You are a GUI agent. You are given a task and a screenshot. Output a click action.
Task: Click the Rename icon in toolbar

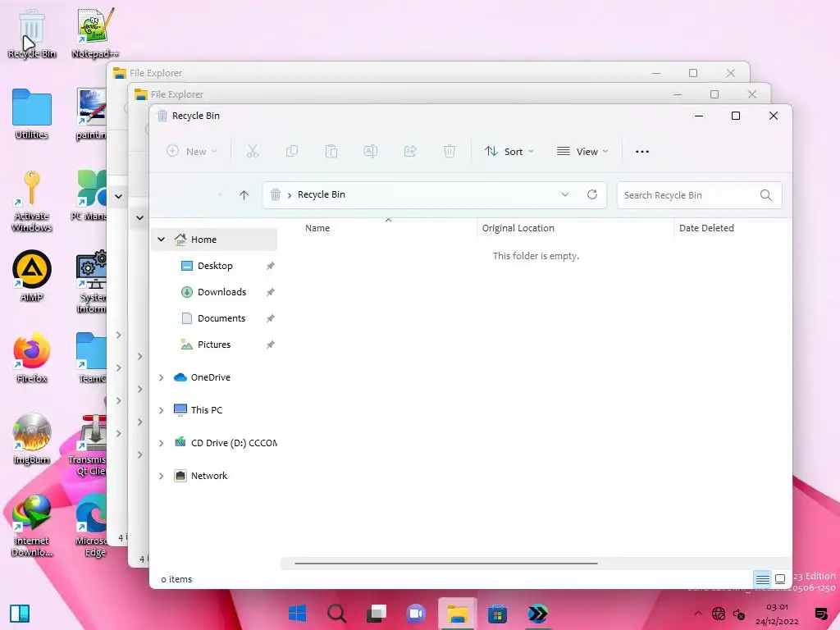tap(370, 152)
